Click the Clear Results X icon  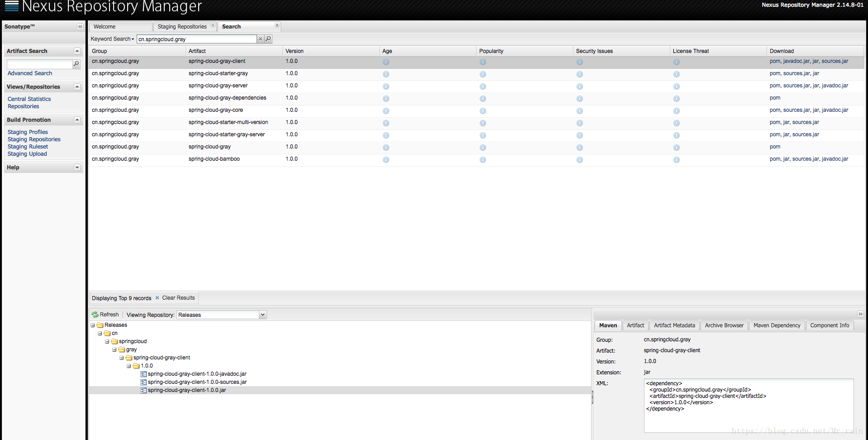(157, 298)
